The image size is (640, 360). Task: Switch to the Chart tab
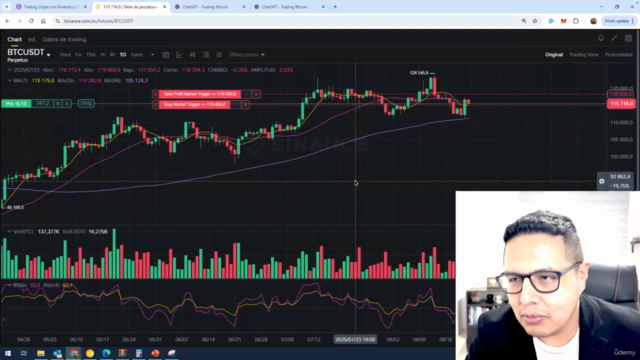pos(14,40)
